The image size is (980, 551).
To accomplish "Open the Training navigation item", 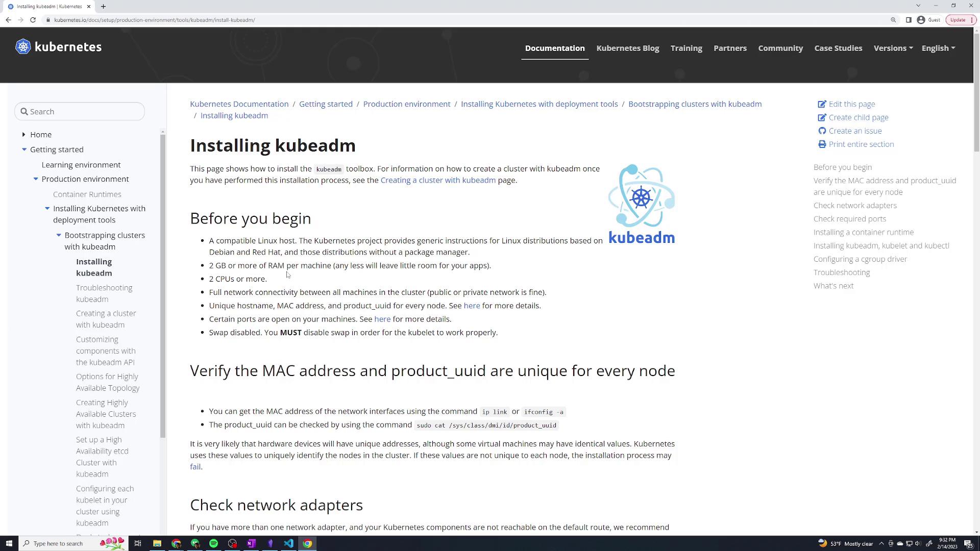I will (x=686, y=48).
